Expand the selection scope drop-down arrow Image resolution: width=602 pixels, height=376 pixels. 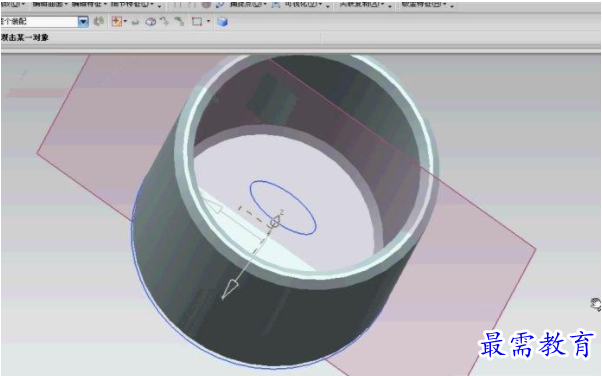click(83, 22)
